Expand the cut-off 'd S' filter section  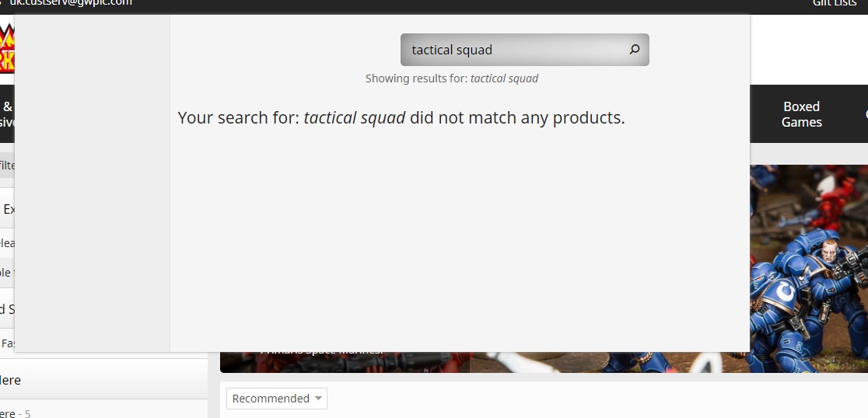(x=7, y=309)
